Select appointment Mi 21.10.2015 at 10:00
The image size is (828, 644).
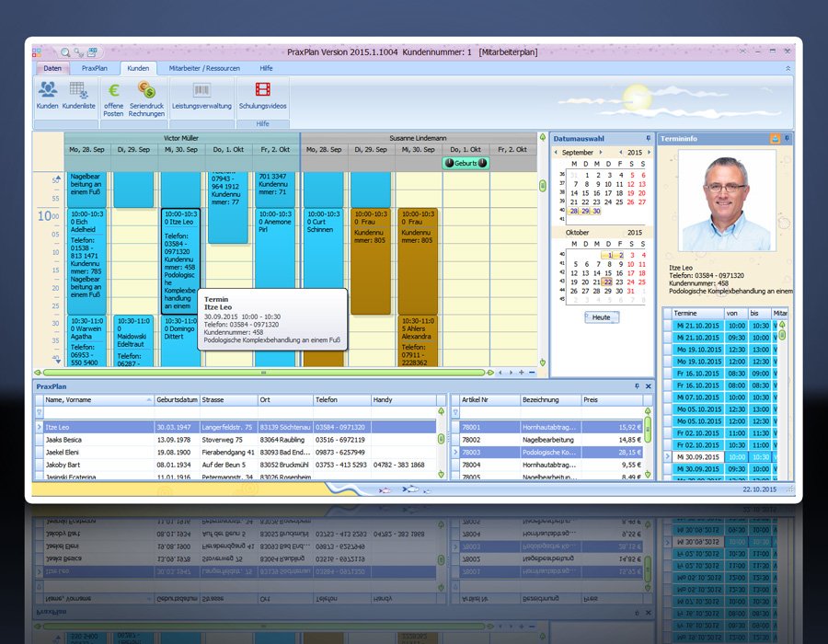point(720,326)
